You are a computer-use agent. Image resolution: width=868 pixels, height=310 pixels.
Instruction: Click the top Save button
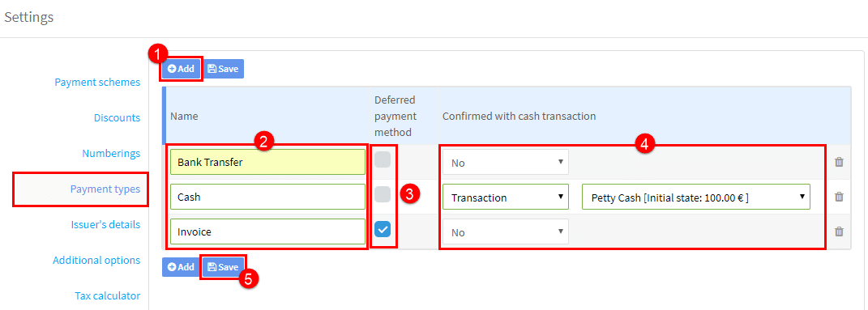click(223, 69)
